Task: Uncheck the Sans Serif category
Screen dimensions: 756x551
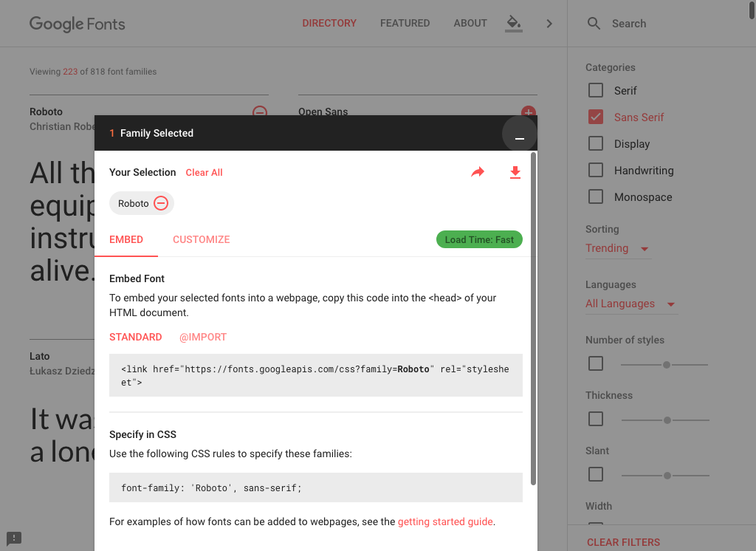Action: click(596, 117)
